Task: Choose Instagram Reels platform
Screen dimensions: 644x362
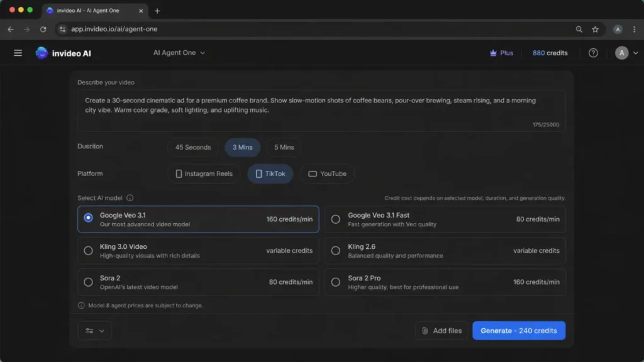Action: [204, 173]
